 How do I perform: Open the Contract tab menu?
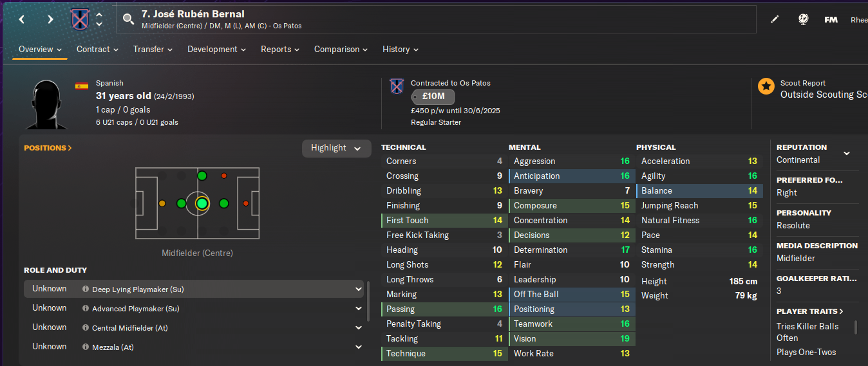tap(97, 50)
